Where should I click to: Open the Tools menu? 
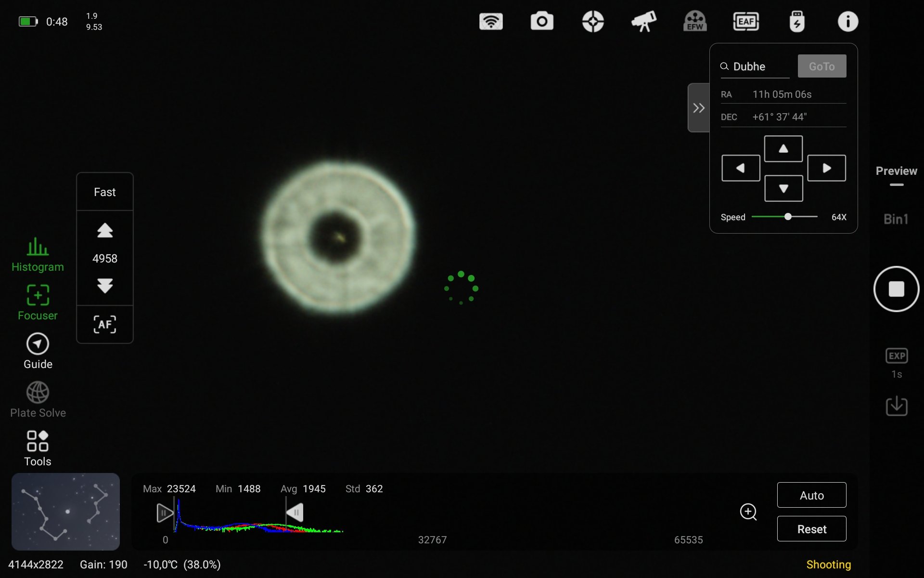click(x=38, y=449)
